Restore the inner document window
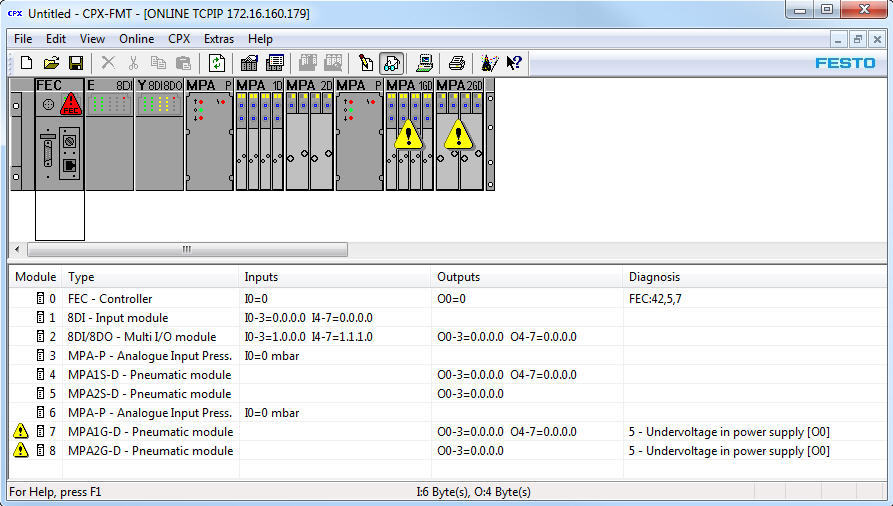Image resolution: width=893 pixels, height=506 pixels. [857, 39]
